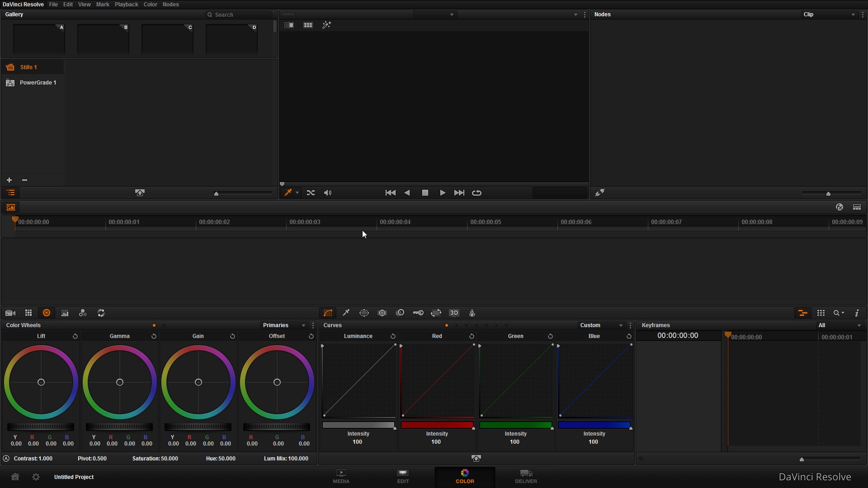Open the Curves panel options menu

[x=630, y=325]
